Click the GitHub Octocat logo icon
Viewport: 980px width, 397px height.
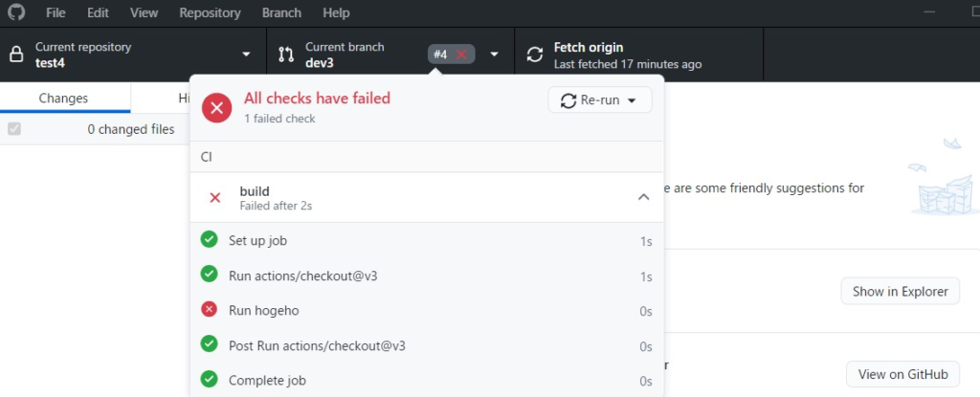pos(16,12)
